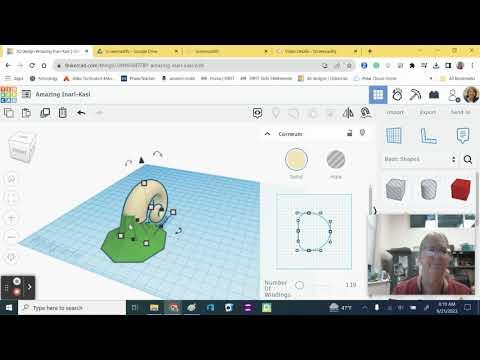Click the Redo arrow
The image size is (480, 360).
click(99, 113)
